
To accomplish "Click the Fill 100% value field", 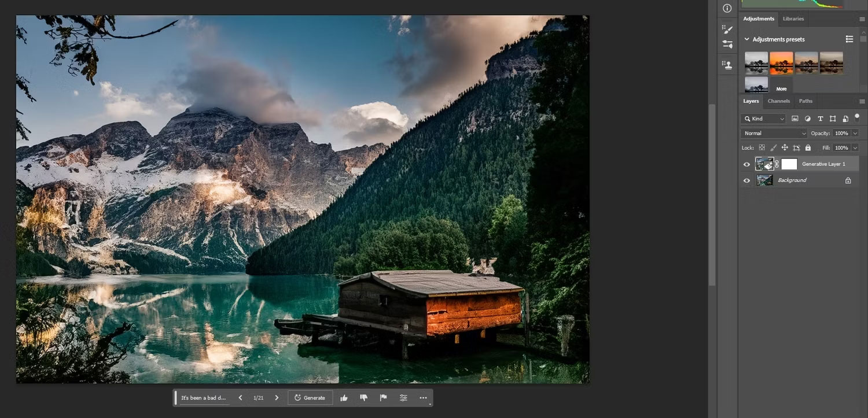I will click(x=842, y=148).
